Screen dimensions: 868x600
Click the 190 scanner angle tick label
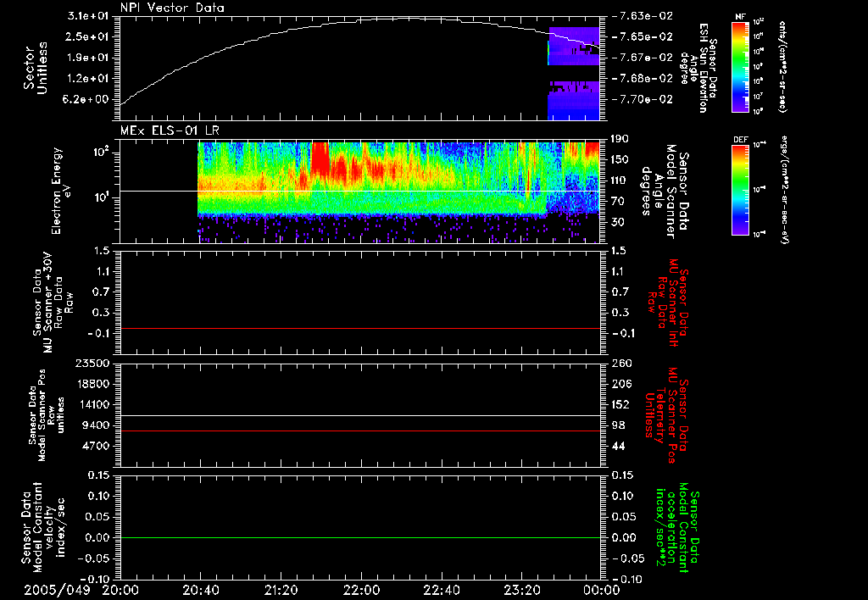pos(620,139)
